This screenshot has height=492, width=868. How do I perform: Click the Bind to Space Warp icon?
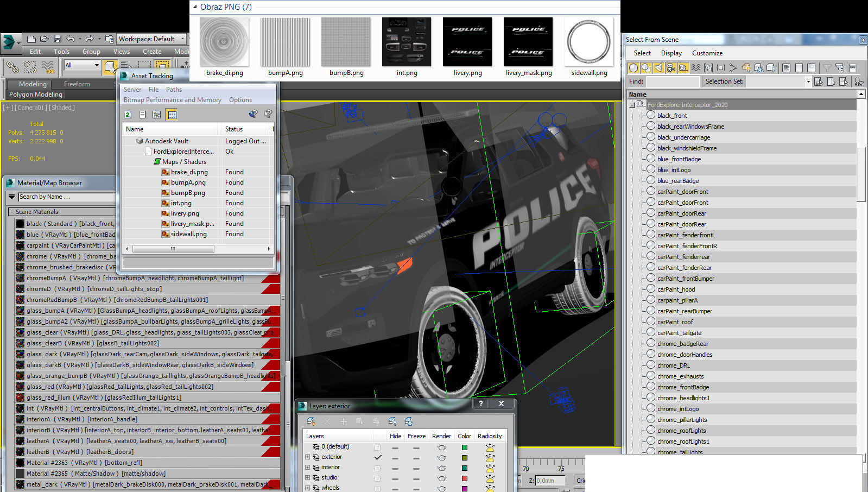pyautogui.click(x=48, y=67)
